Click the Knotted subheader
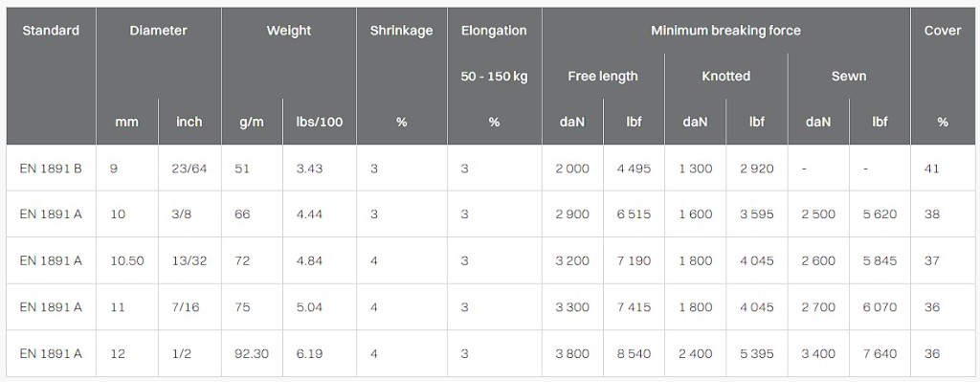The image size is (980, 382). pos(725,77)
